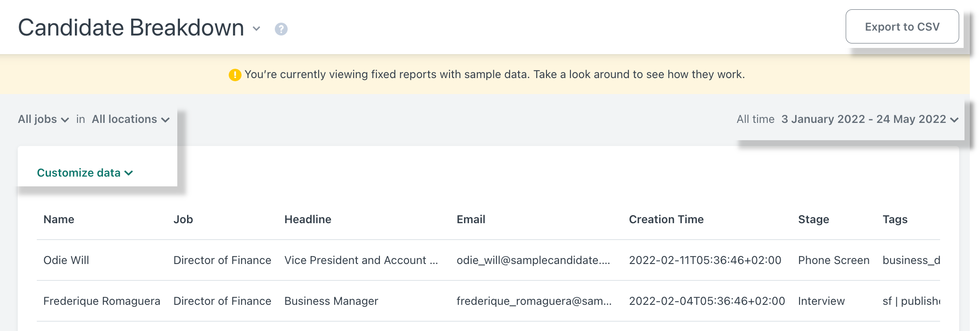The height and width of the screenshot is (331, 980).
Task: Select candidate name Odie Will
Action: pyautogui.click(x=66, y=260)
